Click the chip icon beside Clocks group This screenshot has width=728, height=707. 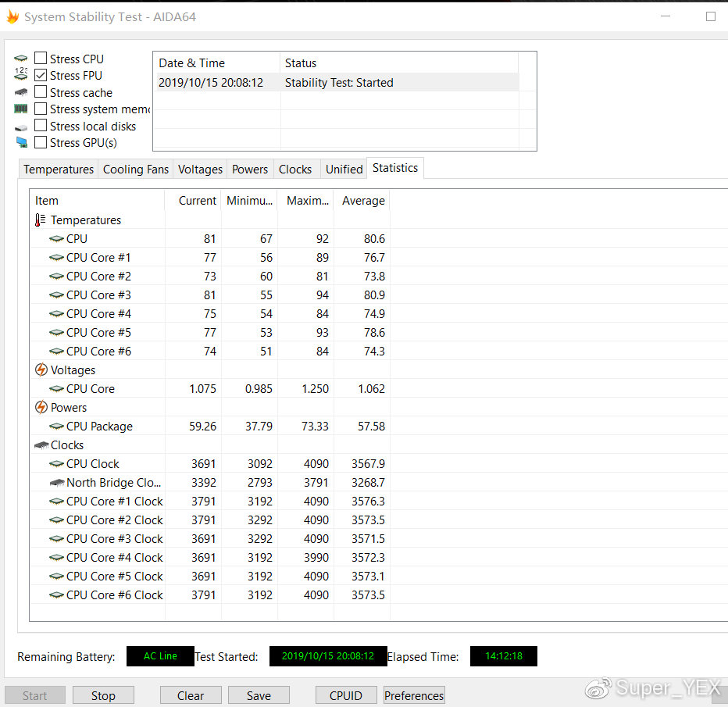[41, 445]
